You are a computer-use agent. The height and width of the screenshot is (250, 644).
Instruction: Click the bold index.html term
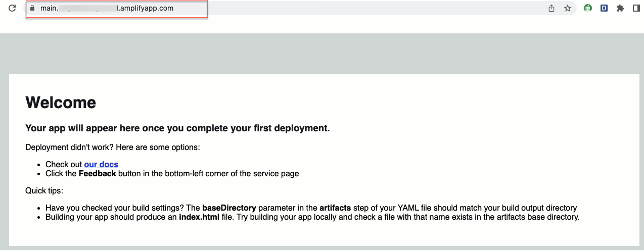(199, 217)
